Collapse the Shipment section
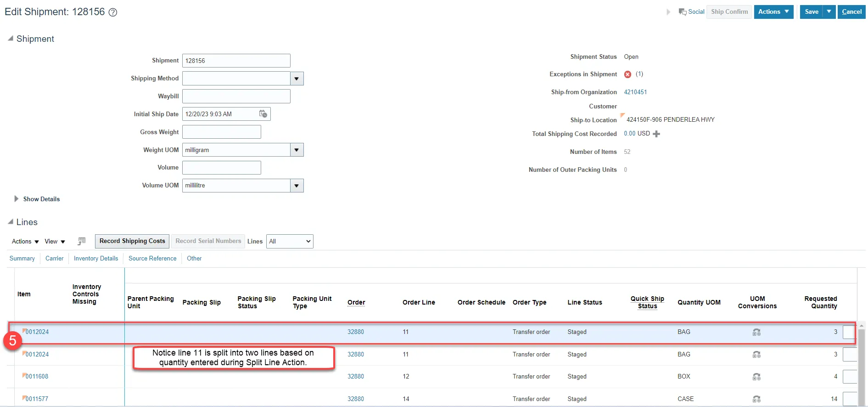 pos(11,39)
